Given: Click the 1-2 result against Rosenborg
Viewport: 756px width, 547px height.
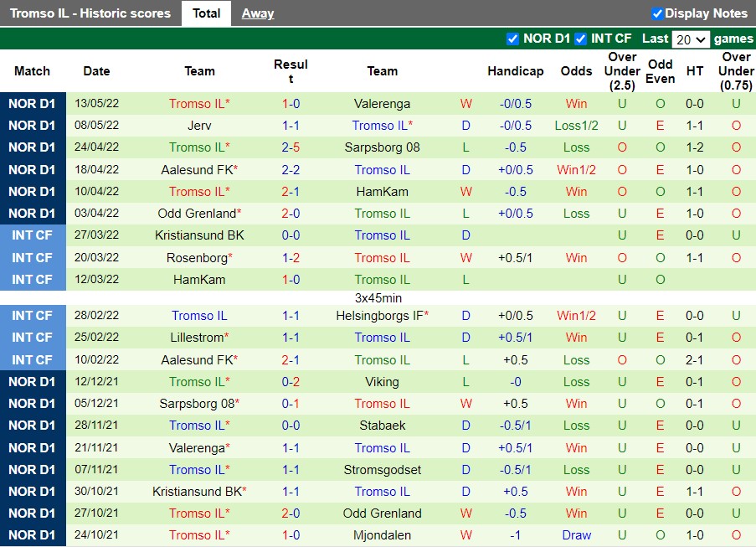Looking at the screenshot, I should click(x=291, y=258).
